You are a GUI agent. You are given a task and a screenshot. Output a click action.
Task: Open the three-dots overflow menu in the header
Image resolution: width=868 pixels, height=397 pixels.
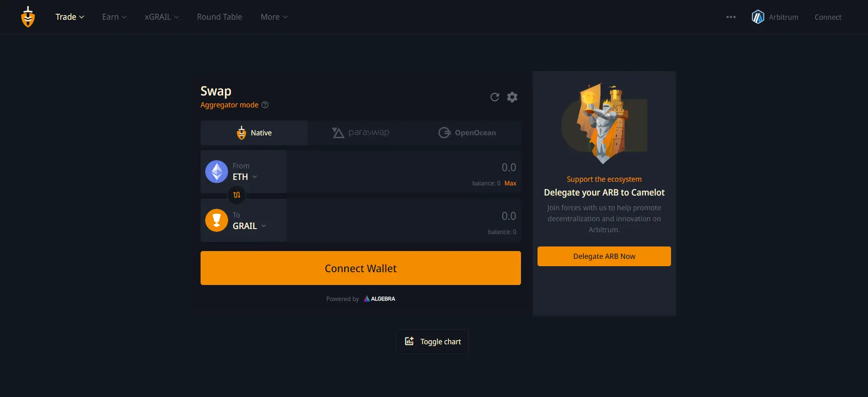pyautogui.click(x=731, y=17)
